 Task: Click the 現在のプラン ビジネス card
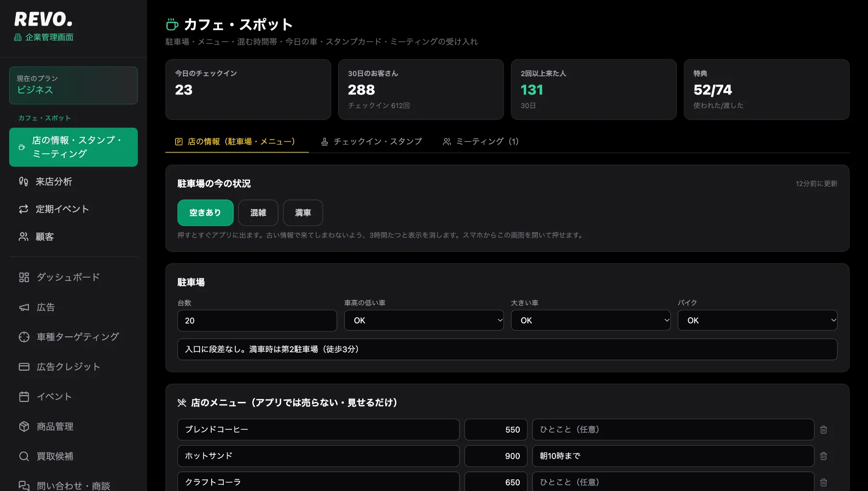(73, 85)
